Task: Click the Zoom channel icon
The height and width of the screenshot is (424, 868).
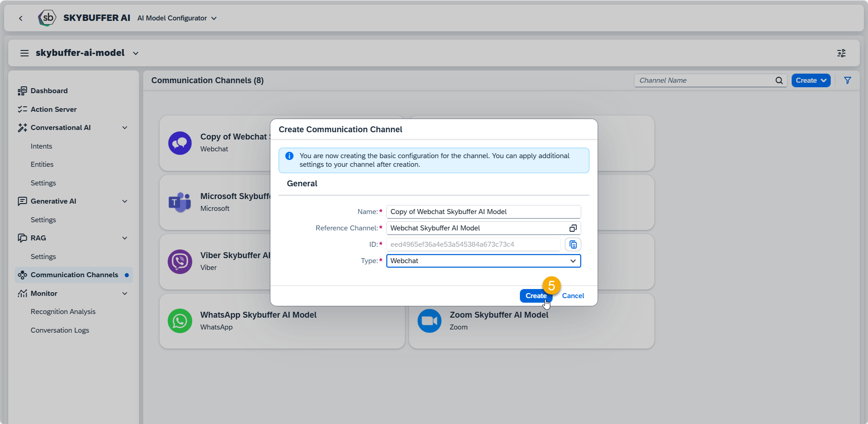Action: point(429,321)
